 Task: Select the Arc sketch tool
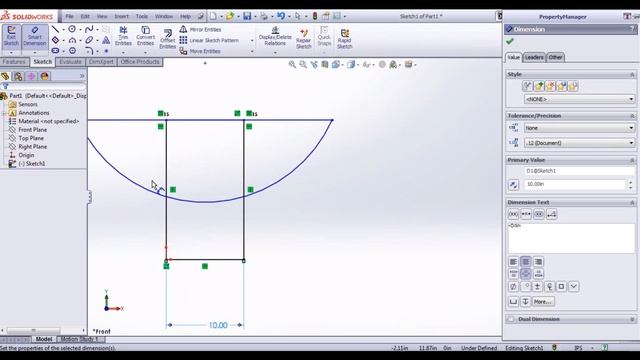tap(72, 40)
